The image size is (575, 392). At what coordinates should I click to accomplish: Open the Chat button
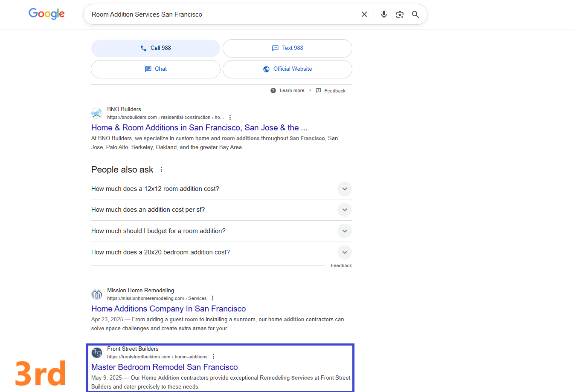pyautogui.click(x=156, y=69)
